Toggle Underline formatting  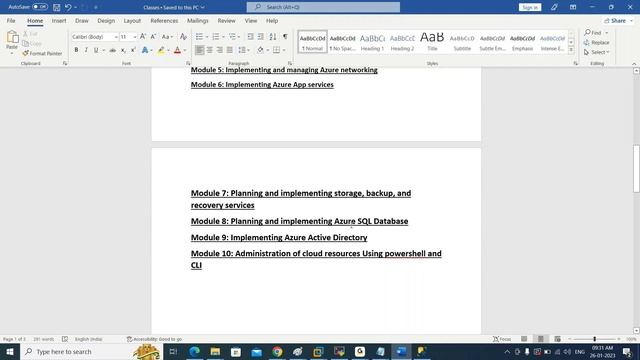(x=96, y=50)
